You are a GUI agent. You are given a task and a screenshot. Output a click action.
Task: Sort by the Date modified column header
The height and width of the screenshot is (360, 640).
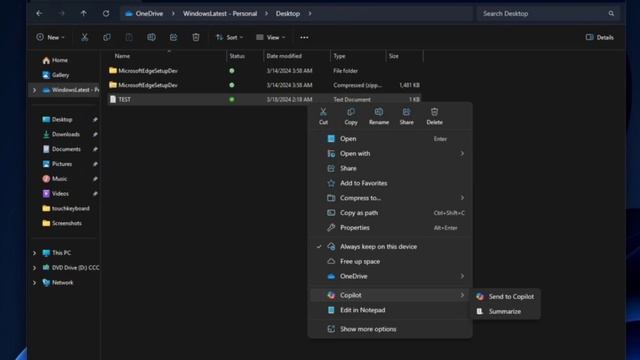(284, 56)
